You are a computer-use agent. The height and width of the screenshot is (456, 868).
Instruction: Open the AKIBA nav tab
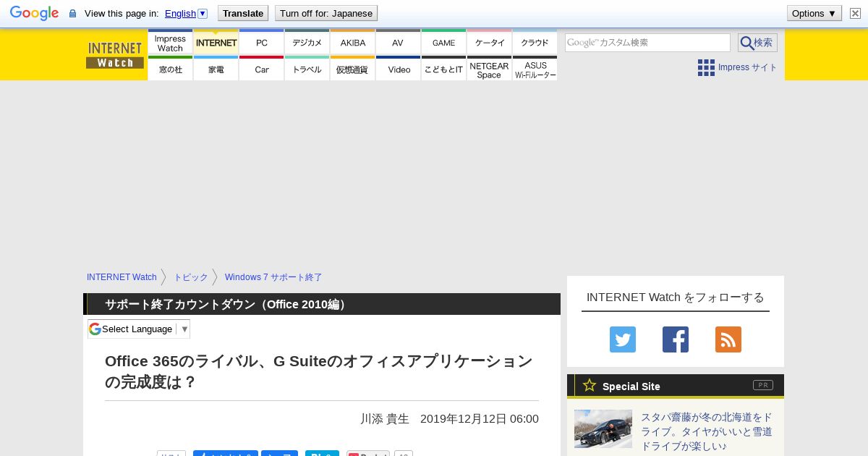pos(353,43)
